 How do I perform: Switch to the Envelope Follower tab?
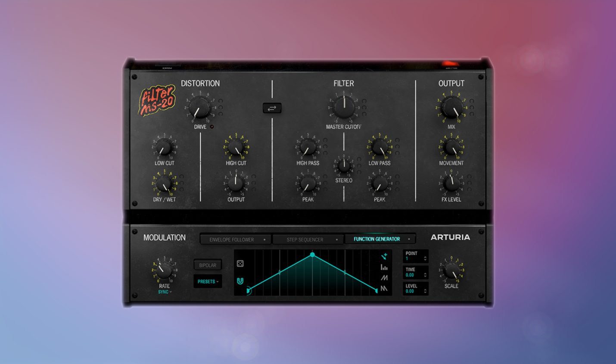click(232, 240)
